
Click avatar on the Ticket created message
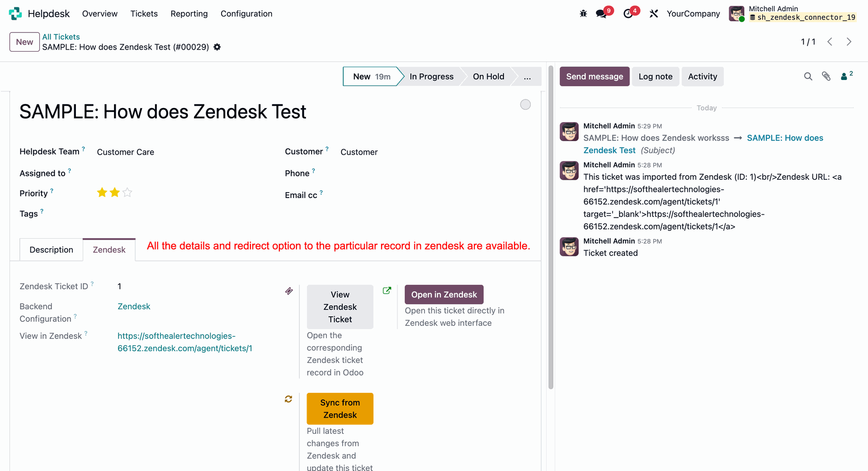(569, 247)
